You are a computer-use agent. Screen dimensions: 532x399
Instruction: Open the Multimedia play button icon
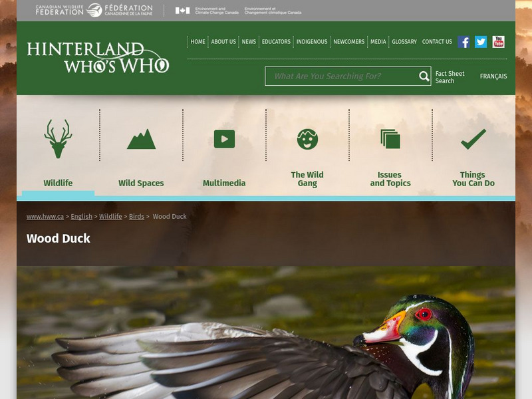coord(225,138)
